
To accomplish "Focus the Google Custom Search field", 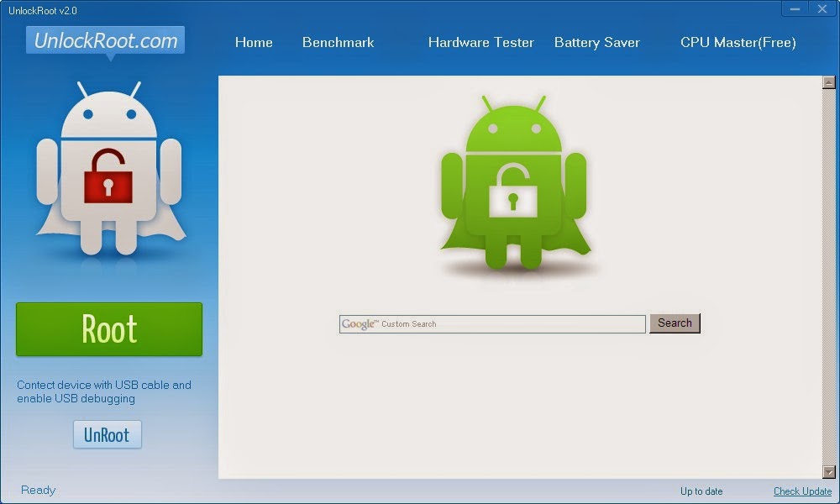I will (491, 324).
